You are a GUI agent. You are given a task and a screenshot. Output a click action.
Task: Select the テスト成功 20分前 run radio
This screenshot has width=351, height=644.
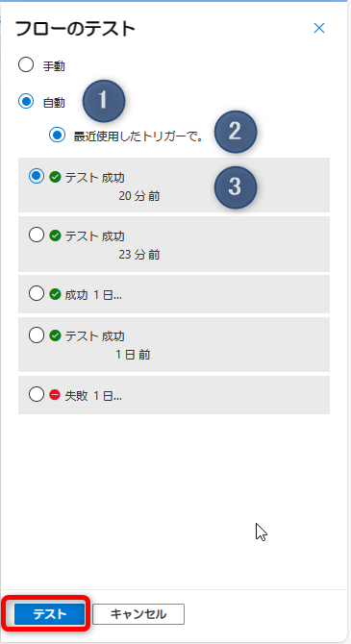[x=37, y=177]
